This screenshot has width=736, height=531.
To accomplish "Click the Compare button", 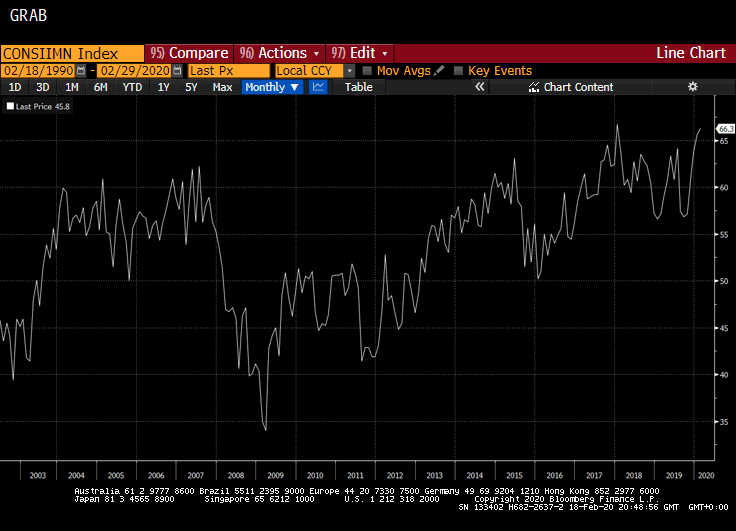I will (x=190, y=53).
